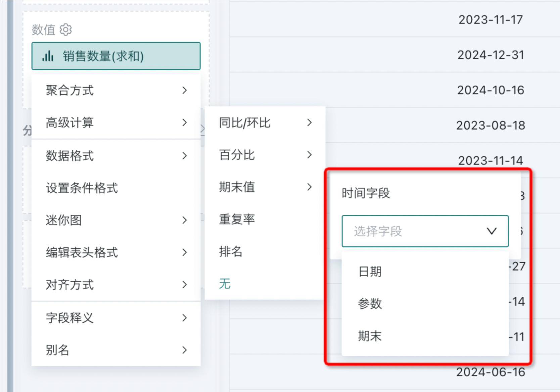Pick 参数 from the field list
Screen dimensions: 560x392
click(425, 304)
